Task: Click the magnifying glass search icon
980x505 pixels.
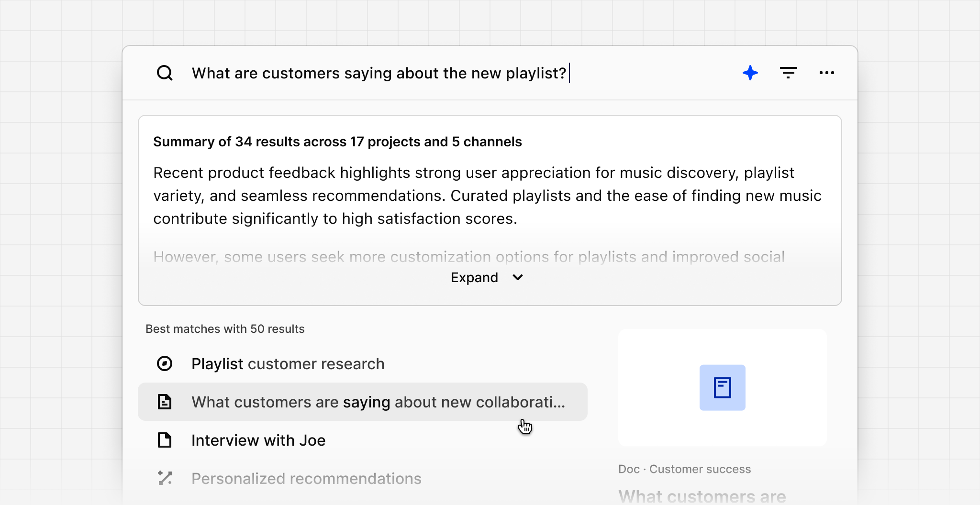Action: [x=165, y=73]
